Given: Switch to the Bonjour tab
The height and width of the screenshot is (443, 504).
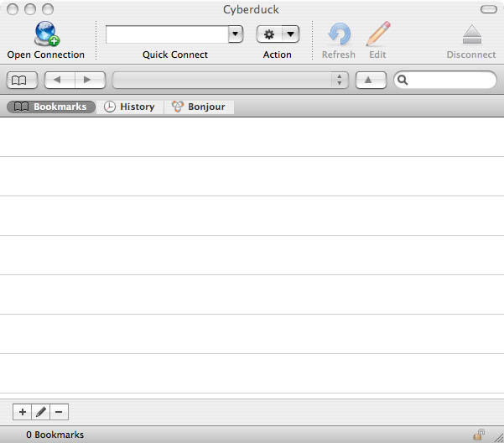Looking at the screenshot, I should click(199, 107).
